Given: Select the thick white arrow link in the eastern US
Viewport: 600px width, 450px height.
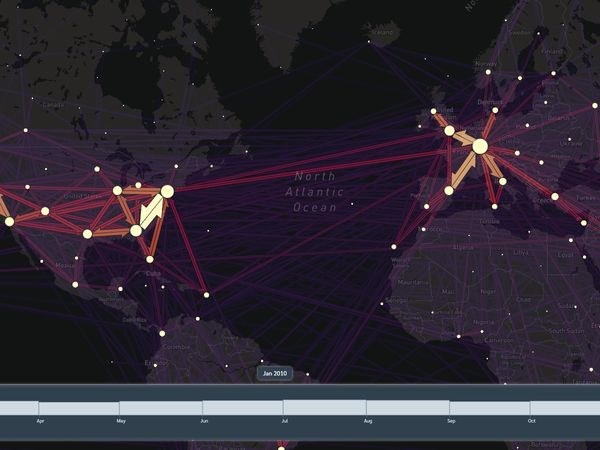Looking at the screenshot, I should point(152,211).
